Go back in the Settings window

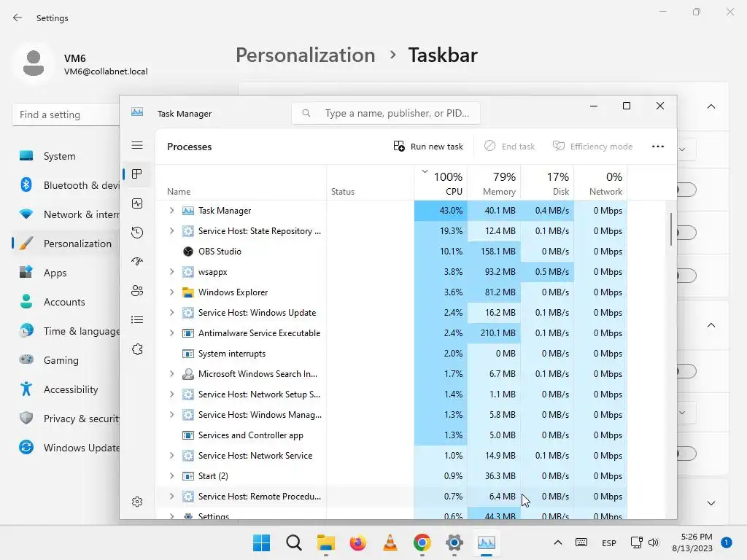(x=18, y=17)
